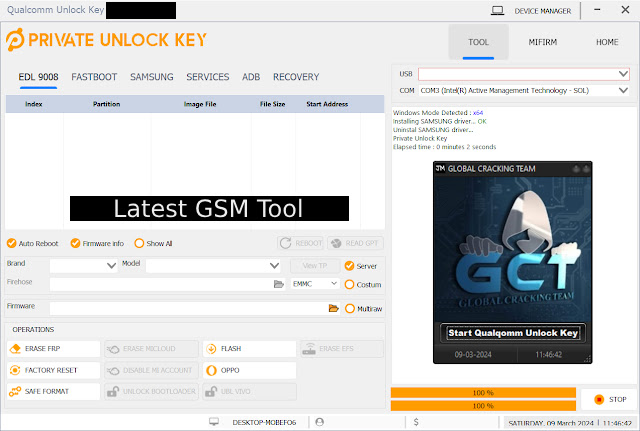The height and width of the screenshot is (431, 640).
Task: Click the Device Manager laptop icon
Action: click(x=497, y=11)
